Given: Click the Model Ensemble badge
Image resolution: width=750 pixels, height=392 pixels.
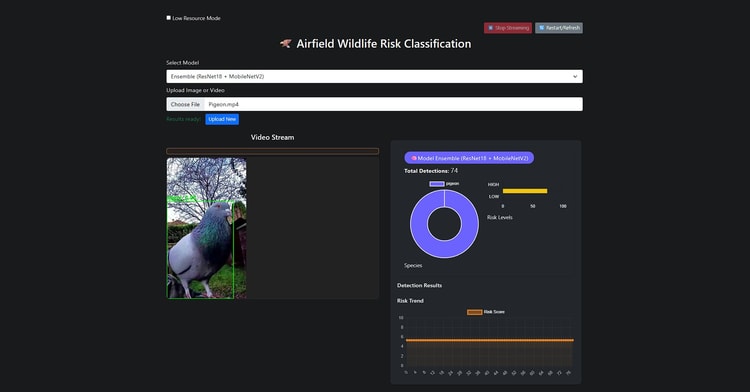Looking at the screenshot, I should tap(469, 158).
